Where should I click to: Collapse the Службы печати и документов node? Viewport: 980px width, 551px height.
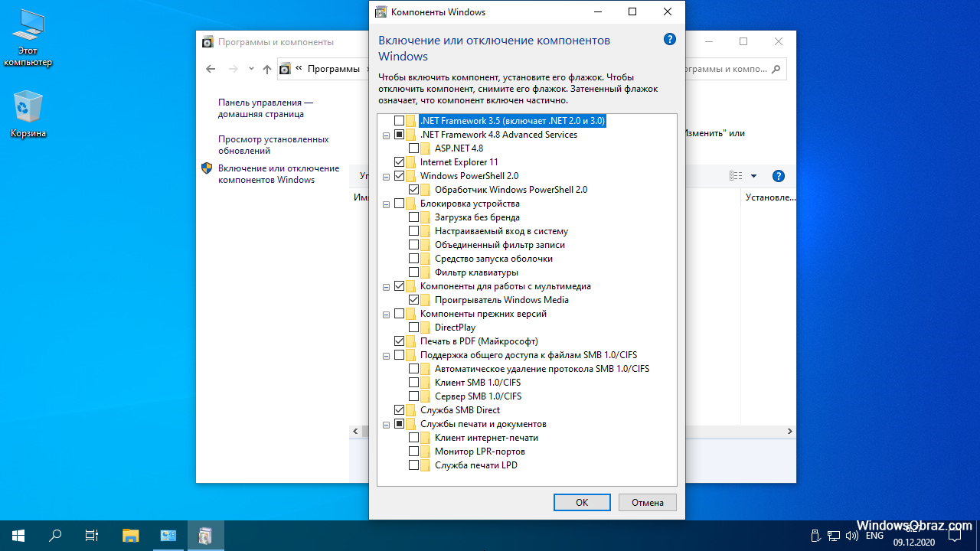[x=387, y=424]
